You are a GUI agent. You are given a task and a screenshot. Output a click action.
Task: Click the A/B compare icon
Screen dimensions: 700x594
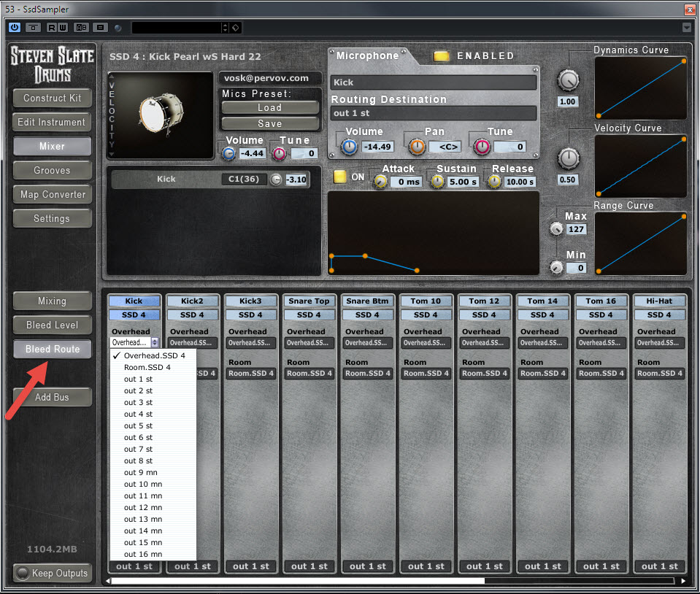coord(81,27)
